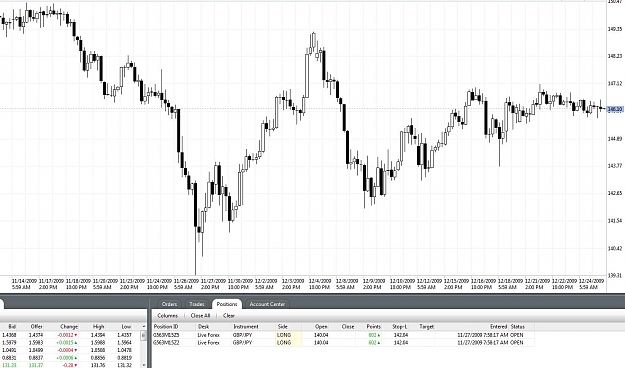
Task: Sort positions by the Stop-L column header
Action: (x=400, y=327)
